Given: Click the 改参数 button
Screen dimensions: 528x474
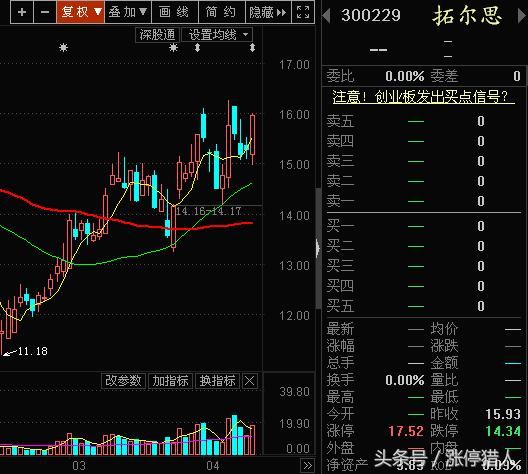Looking at the screenshot, I should pyautogui.click(x=123, y=381).
